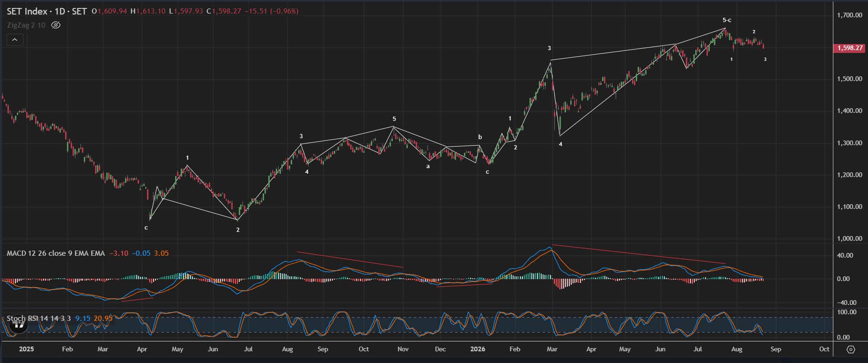This screenshot has height=363, width=868.
Task: Click the 0.00 label on the MACD scale
Action: coord(843,279)
